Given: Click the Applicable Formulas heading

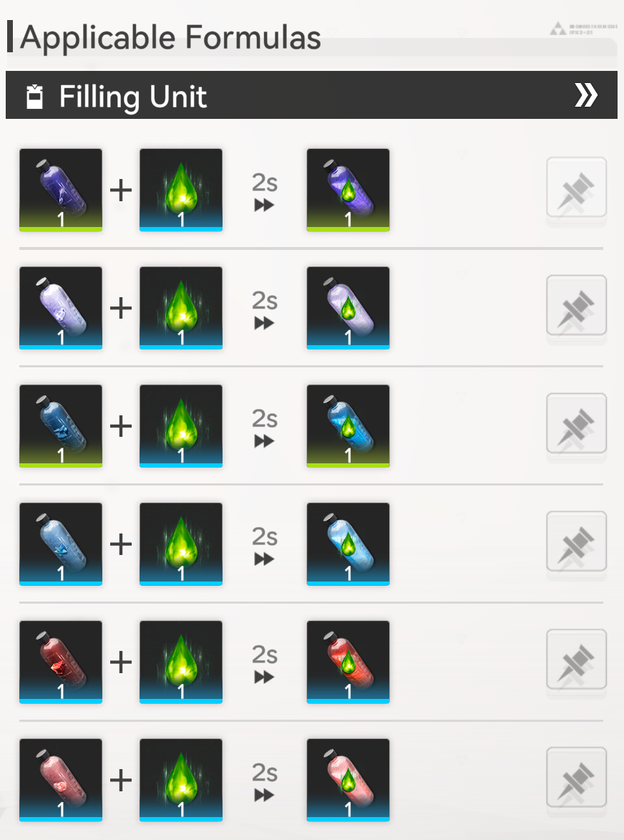Looking at the screenshot, I should pos(170,37).
